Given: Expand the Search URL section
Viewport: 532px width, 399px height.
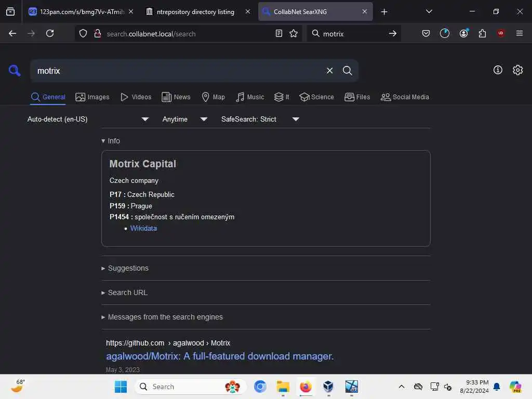Looking at the screenshot, I should click(x=124, y=292).
